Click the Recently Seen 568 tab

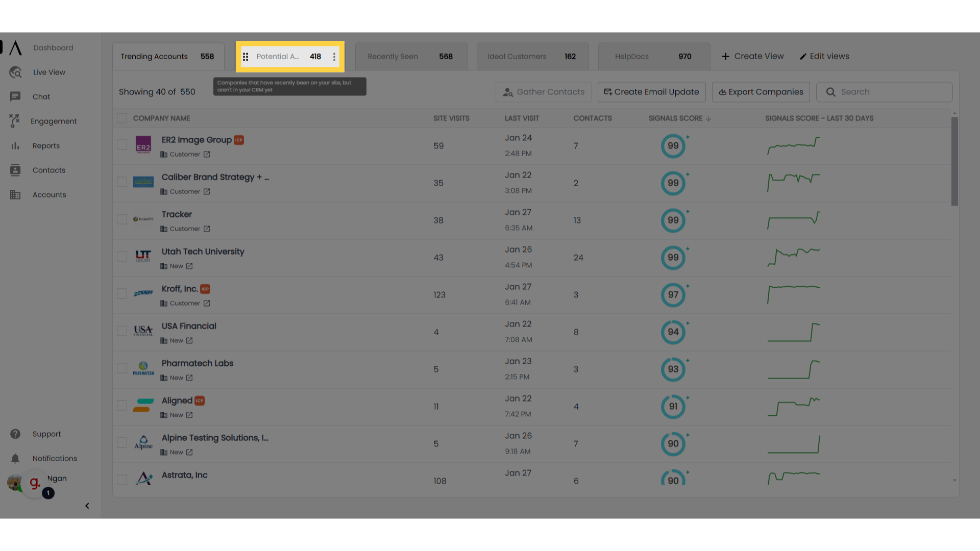click(410, 57)
